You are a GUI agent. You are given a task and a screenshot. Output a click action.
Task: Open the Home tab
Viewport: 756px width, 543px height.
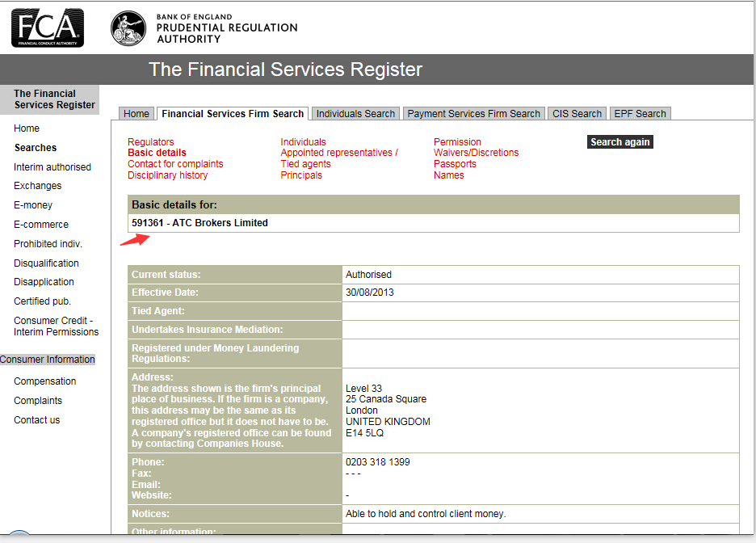coord(136,114)
